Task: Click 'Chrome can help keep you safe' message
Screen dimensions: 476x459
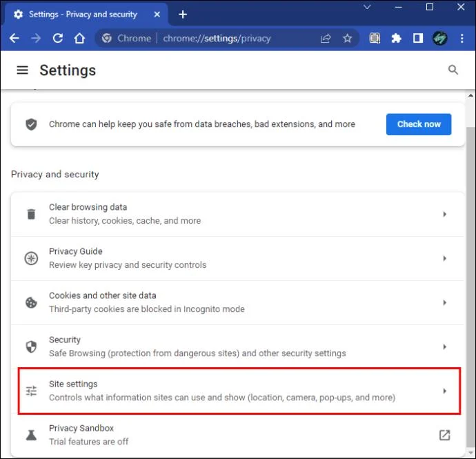Action: (202, 124)
